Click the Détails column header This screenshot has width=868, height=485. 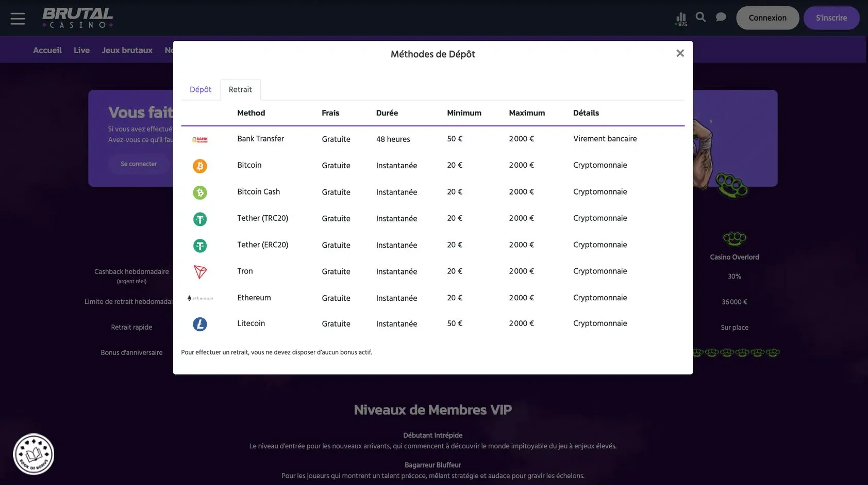pyautogui.click(x=586, y=112)
